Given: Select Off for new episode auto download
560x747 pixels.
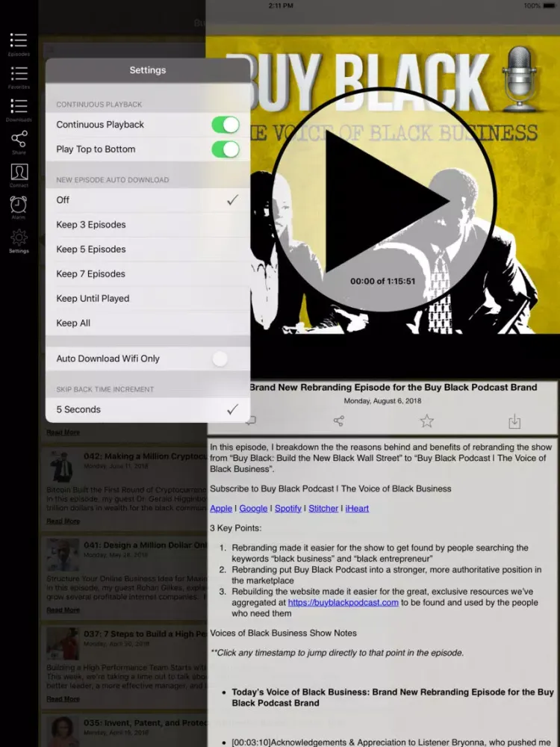Looking at the screenshot, I should pos(148,200).
